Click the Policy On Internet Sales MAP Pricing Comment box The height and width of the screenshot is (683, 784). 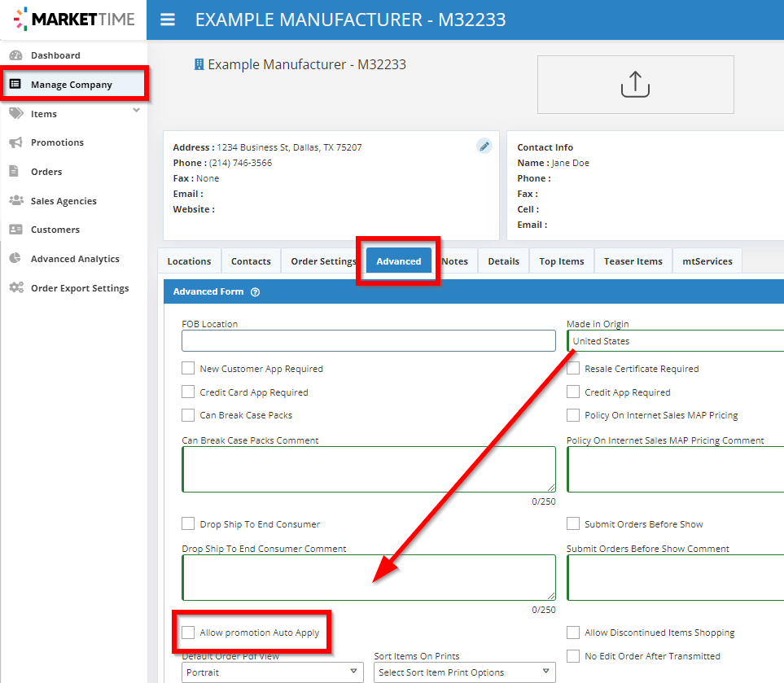pos(675,469)
